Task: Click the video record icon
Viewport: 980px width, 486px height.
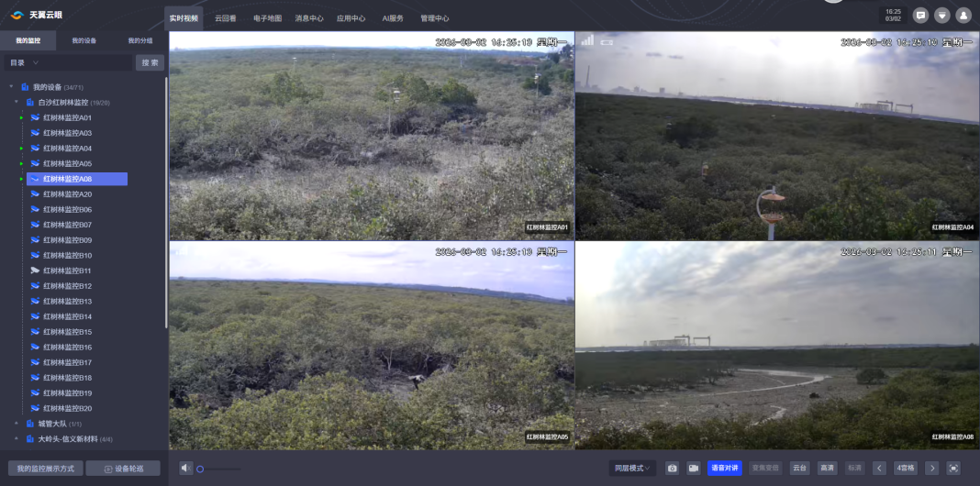Action: (694, 468)
